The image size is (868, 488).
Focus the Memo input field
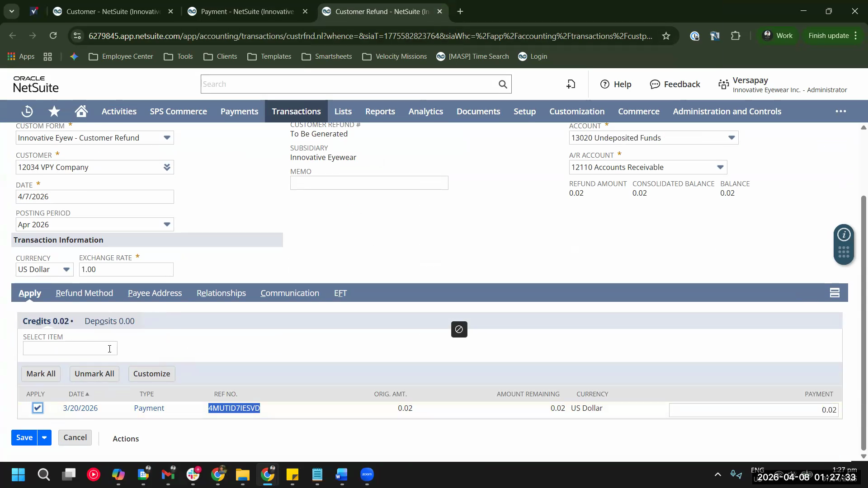point(369,183)
